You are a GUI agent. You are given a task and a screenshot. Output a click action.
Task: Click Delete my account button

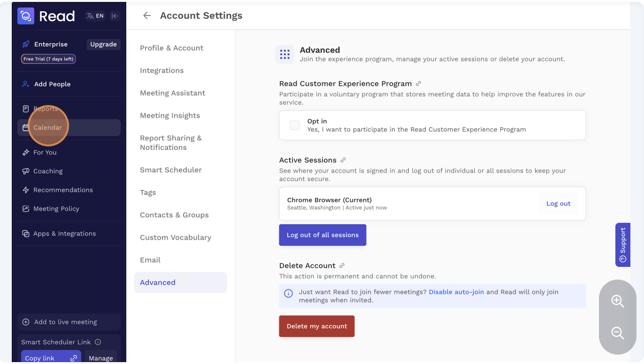(317, 326)
